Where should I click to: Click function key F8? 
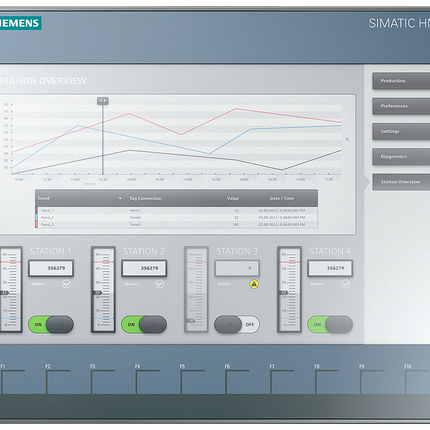pyautogui.click(x=327, y=380)
